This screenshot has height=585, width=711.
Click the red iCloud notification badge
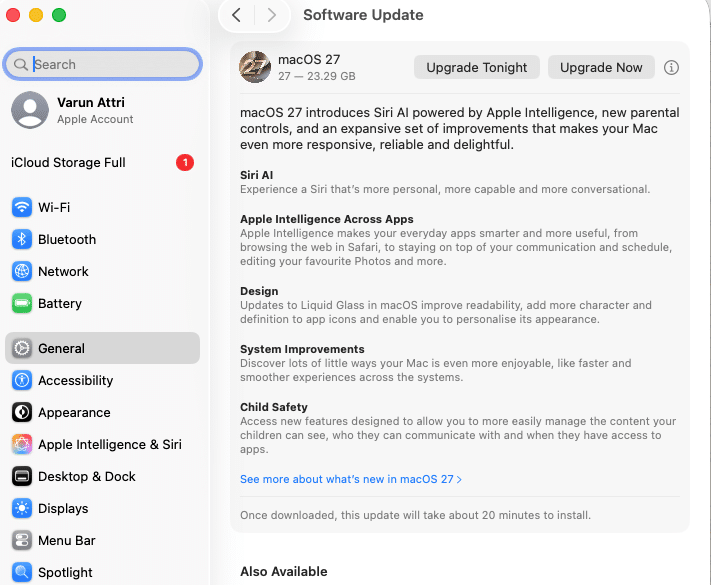tap(185, 162)
